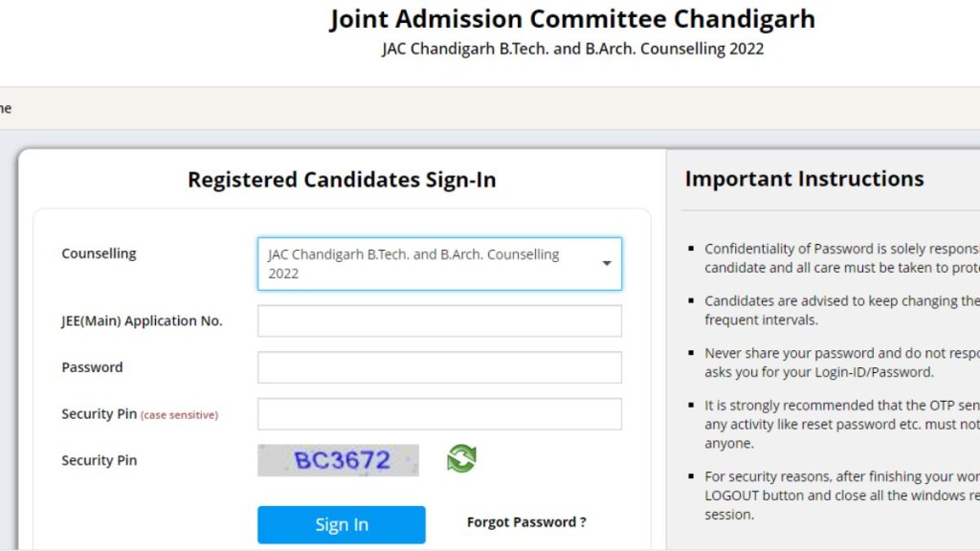
Task: Click the Important Instructions heading
Action: click(804, 178)
